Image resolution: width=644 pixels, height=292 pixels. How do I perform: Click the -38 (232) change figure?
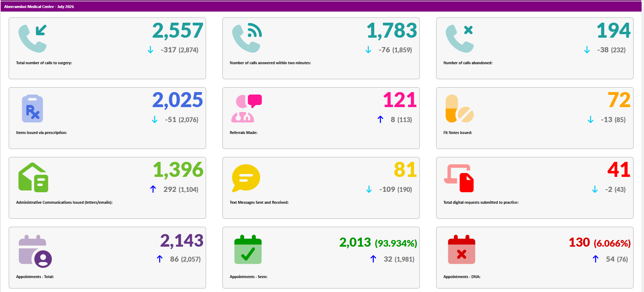click(611, 50)
